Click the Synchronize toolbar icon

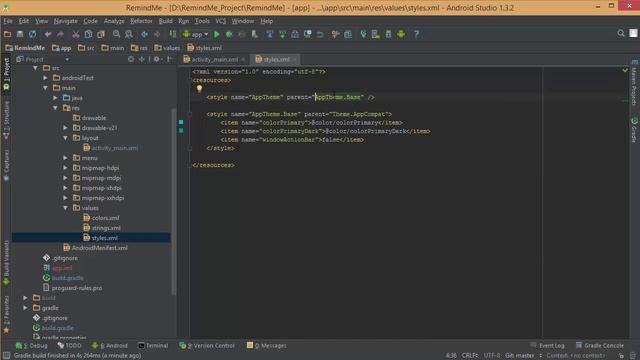(32, 34)
